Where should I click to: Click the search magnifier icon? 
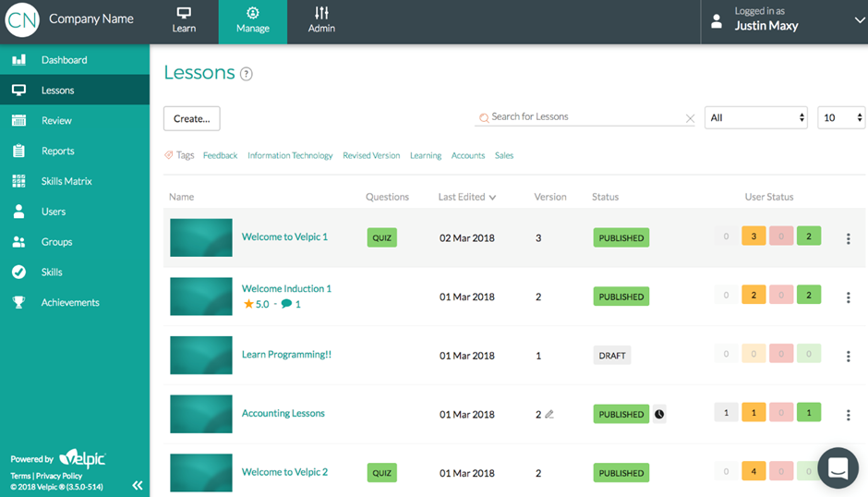click(x=484, y=117)
